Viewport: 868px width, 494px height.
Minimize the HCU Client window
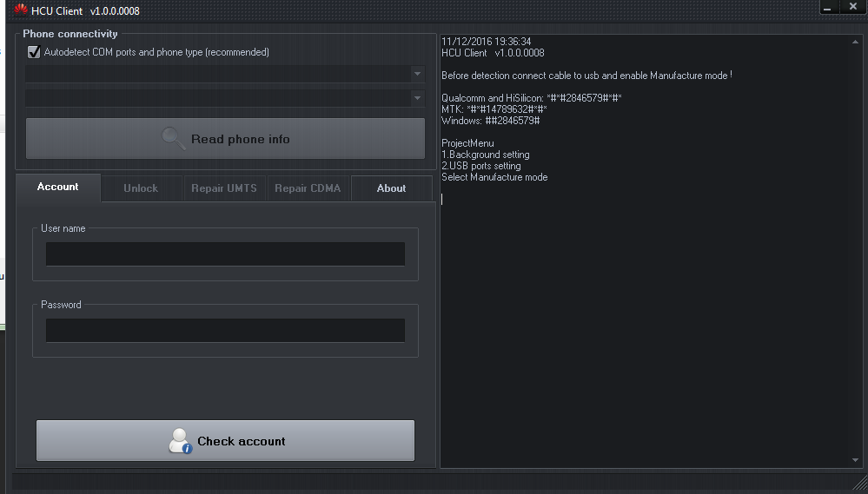click(827, 7)
